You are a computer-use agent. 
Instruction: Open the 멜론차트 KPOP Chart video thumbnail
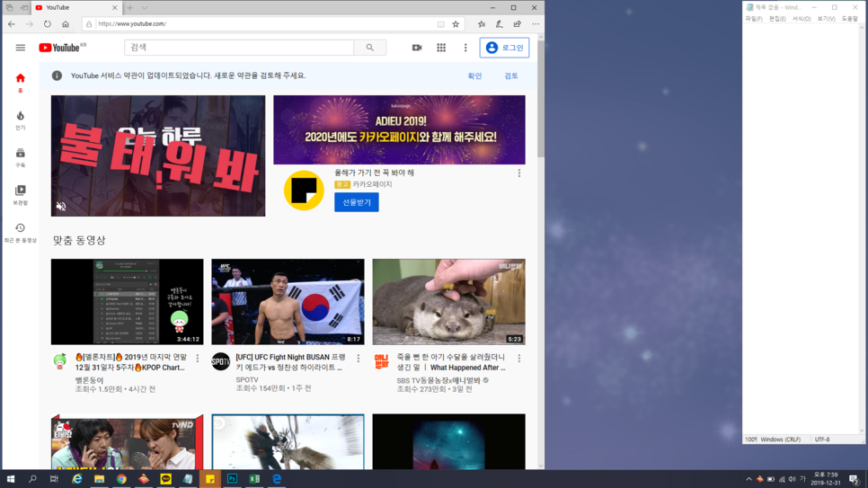pyautogui.click(x=128, y=302)
